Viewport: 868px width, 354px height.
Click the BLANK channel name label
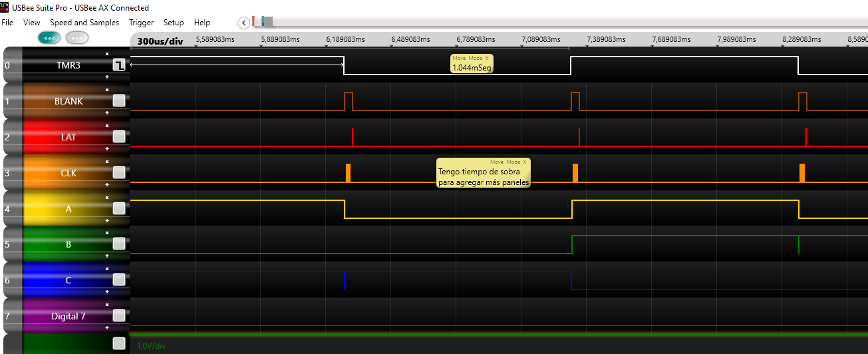coord(69,101)
